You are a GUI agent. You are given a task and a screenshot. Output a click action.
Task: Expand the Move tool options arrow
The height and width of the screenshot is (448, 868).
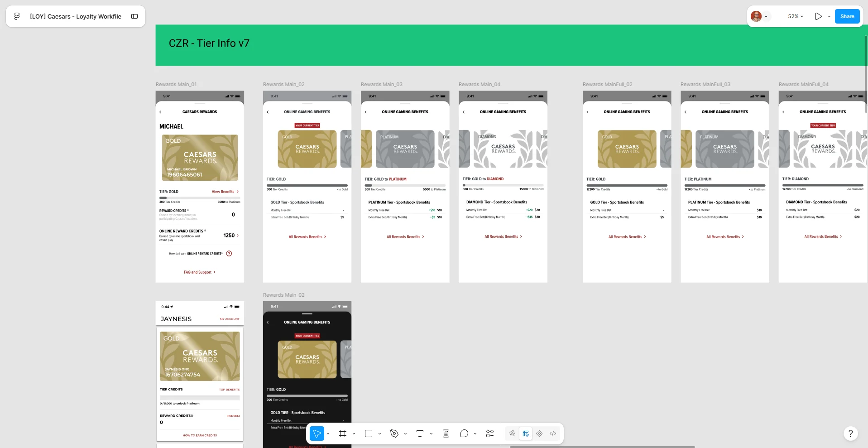point(328,434)
